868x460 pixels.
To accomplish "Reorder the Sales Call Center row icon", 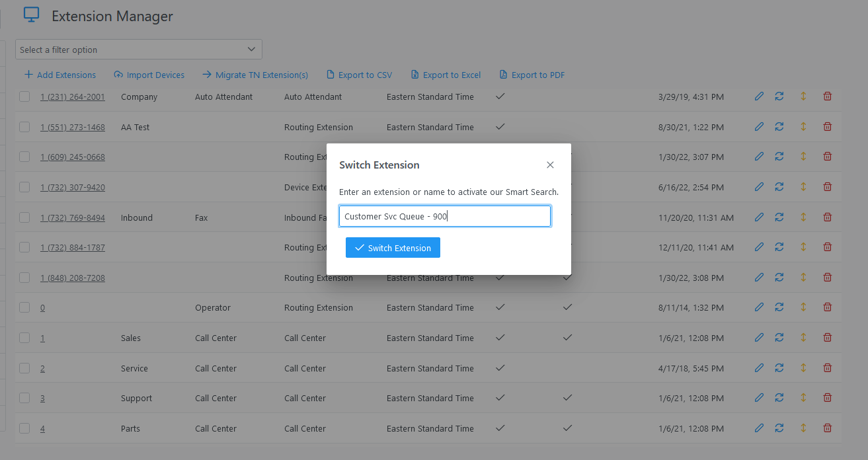I will (x=803, y=338).
